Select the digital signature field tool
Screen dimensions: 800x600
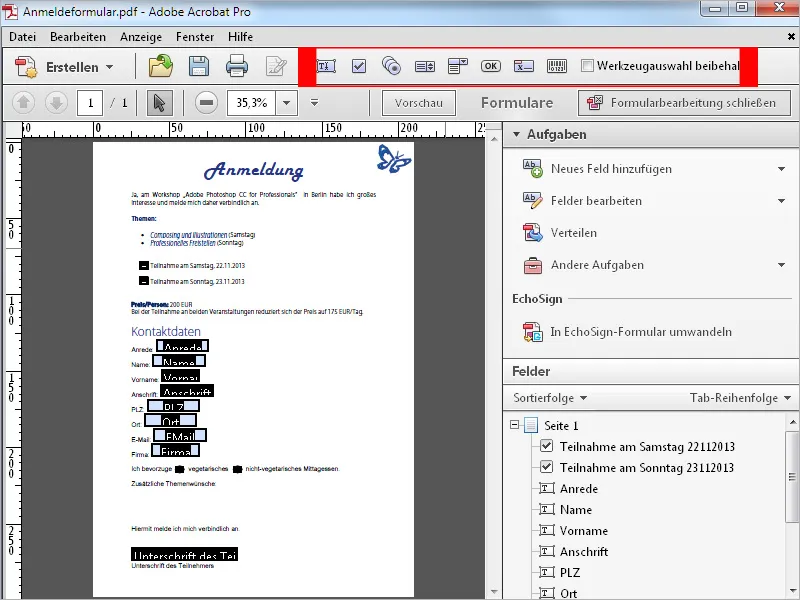[524, 66]
